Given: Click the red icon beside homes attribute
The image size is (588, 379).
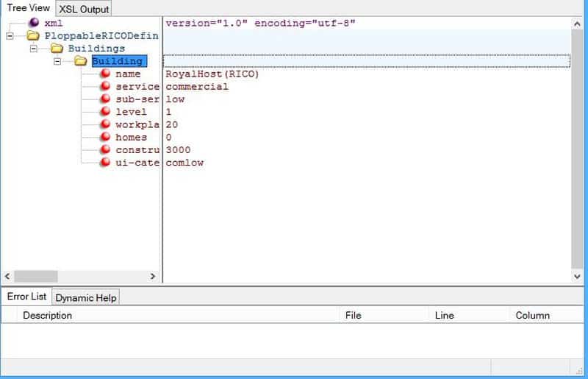Looking at the screenshot, I should [105, 138].
